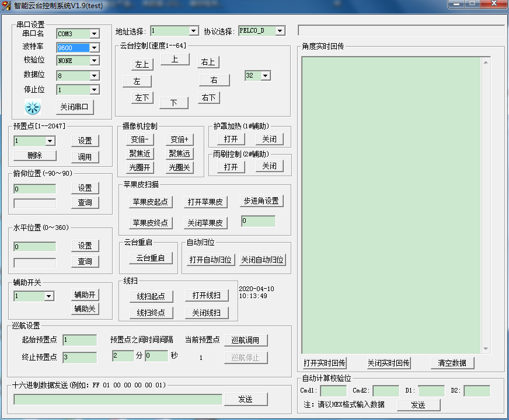Screen dimensions: 509x420
Task: Open the PTZ speed dropdown showing 32
Action: pos(266,76)
